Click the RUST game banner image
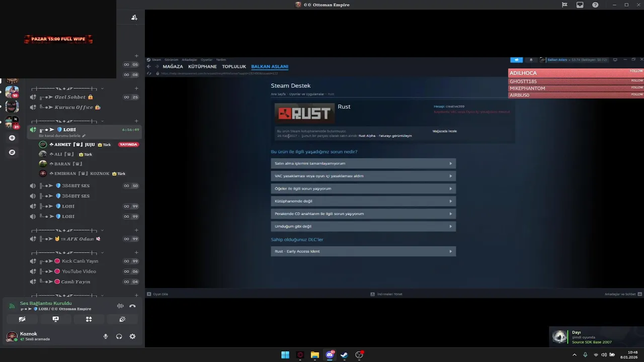This screenshot has height=362, width=644. pyautogui.click(x=305, y=113)
